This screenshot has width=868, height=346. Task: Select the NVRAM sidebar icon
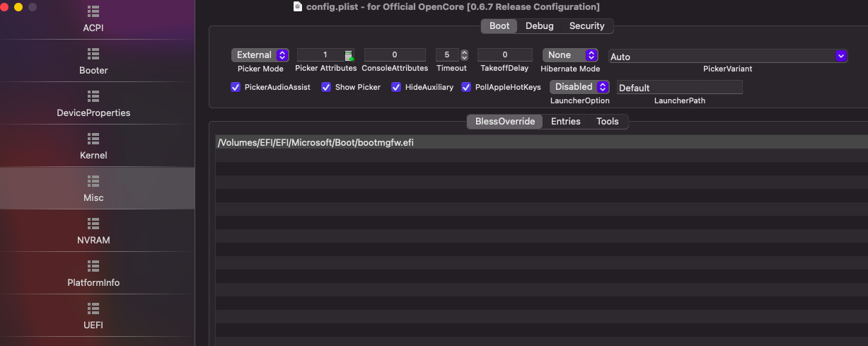[93, 224]
